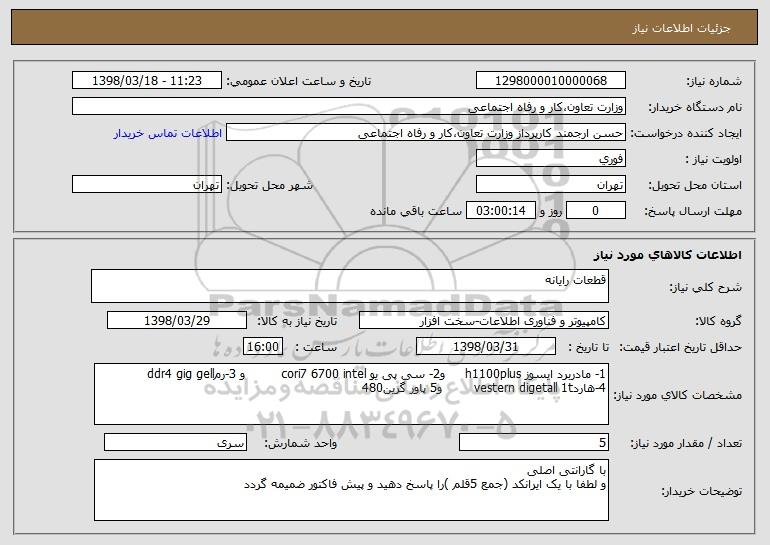Select the label تاریخ نیاز به کالا
Image resolution: width=770 pixels, height=545 pixels.
297,321
